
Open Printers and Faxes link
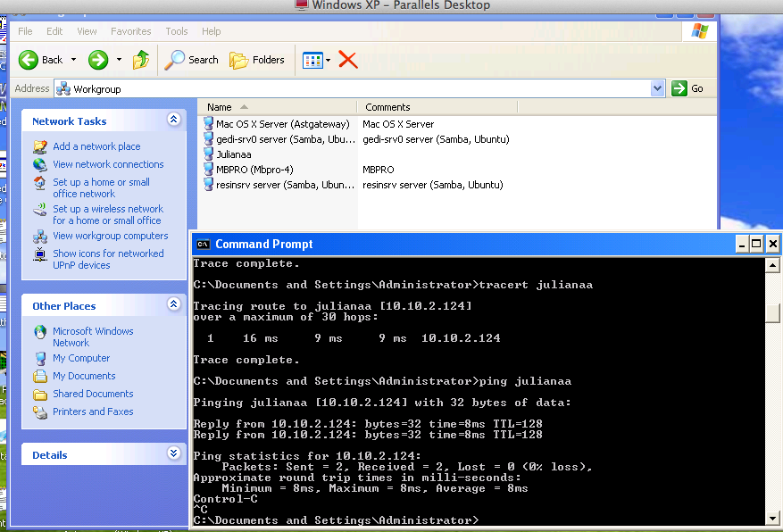tap(93, 411)
